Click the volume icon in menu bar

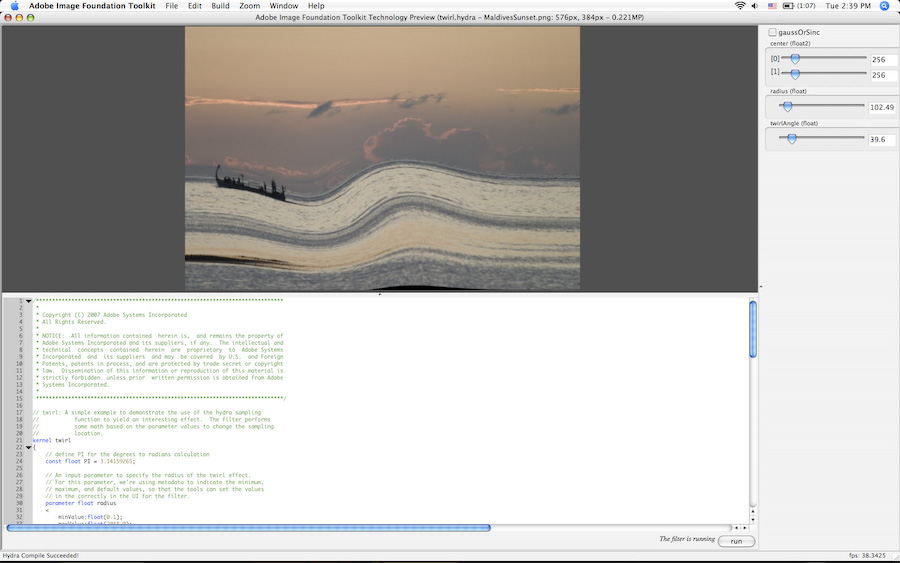click(757, 6)
